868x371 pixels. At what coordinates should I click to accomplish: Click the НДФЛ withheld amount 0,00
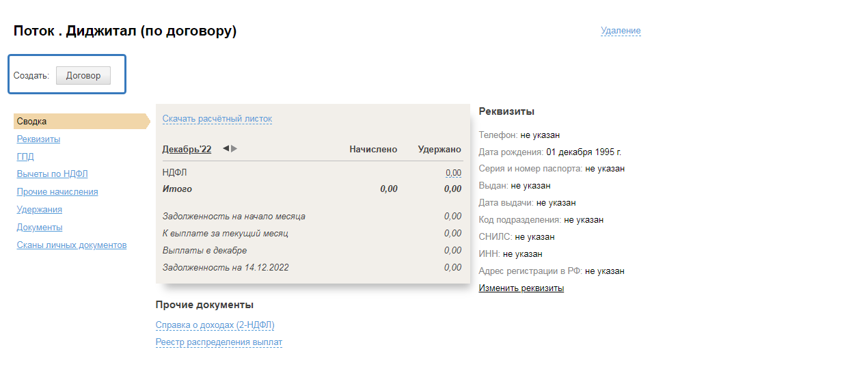(x=453, y=173)
